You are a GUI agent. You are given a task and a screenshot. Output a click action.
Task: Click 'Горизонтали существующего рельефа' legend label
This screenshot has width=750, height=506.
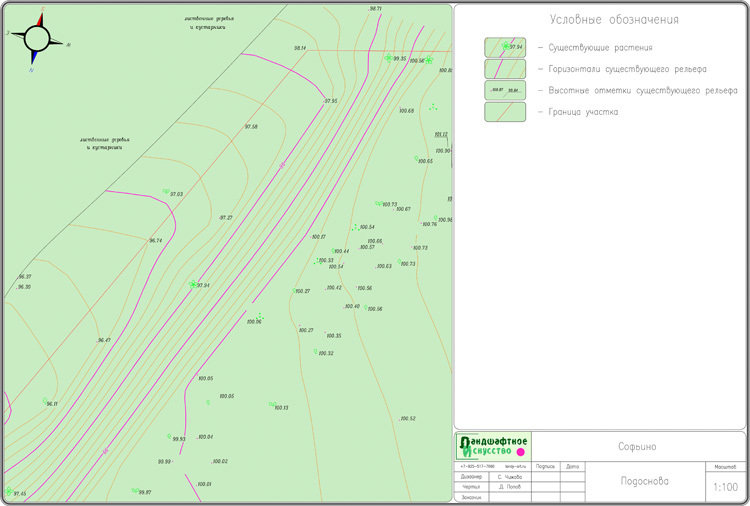627,69
